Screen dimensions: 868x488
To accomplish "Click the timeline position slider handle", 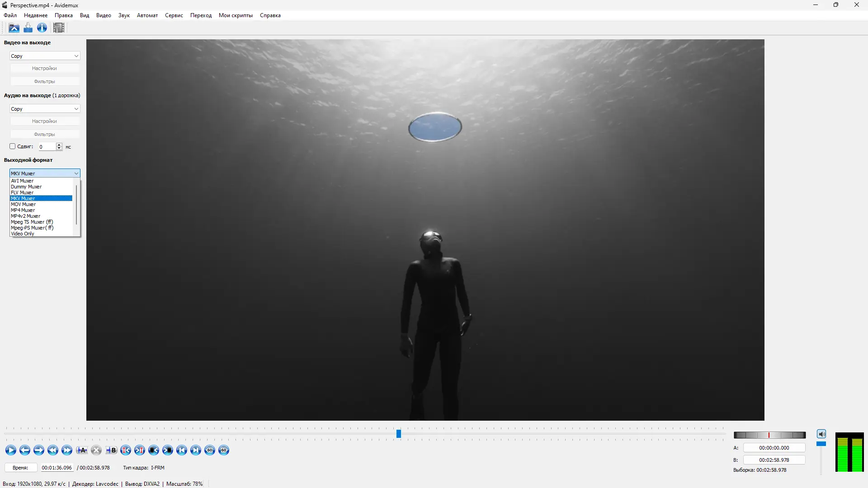I will point(399,434).
